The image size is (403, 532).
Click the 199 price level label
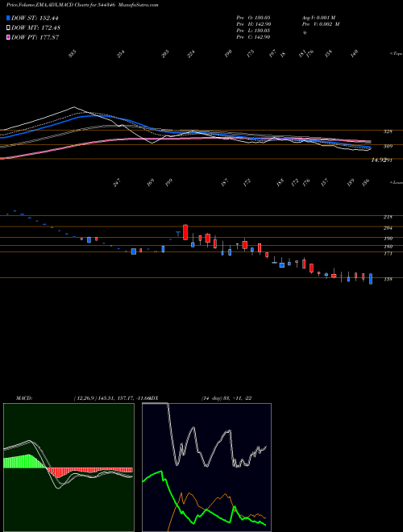[388, 239]
